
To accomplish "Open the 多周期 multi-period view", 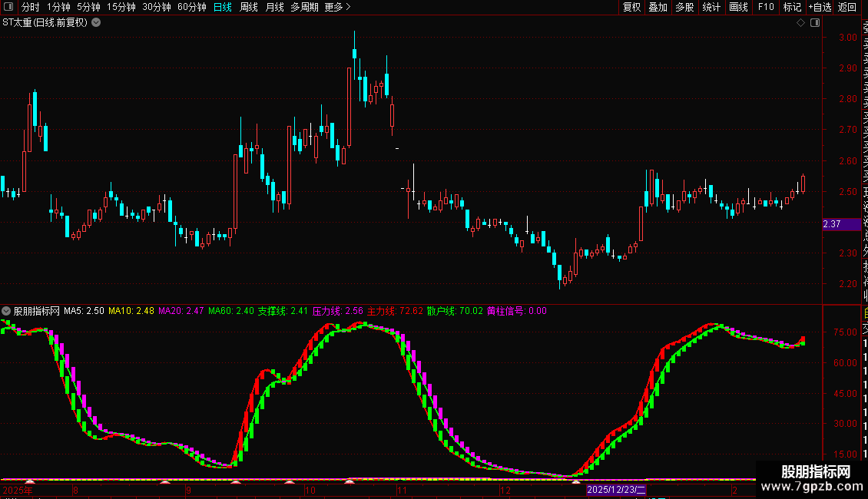I will 304,7.
